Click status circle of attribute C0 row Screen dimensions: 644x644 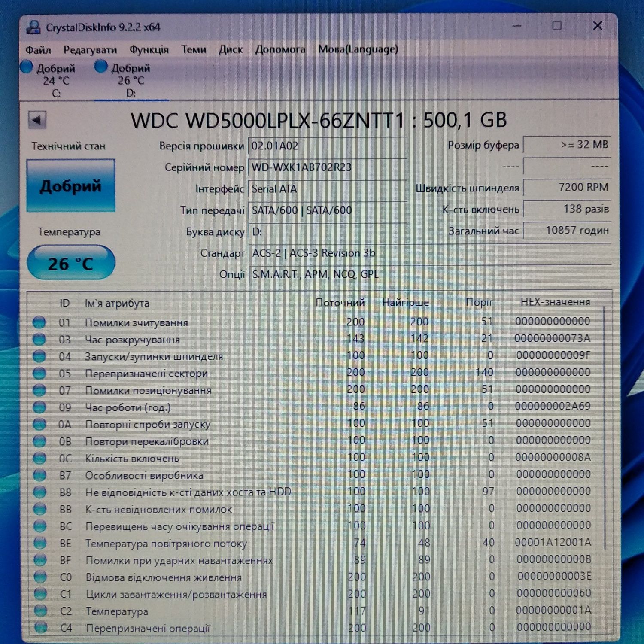(x=40, y=577)
